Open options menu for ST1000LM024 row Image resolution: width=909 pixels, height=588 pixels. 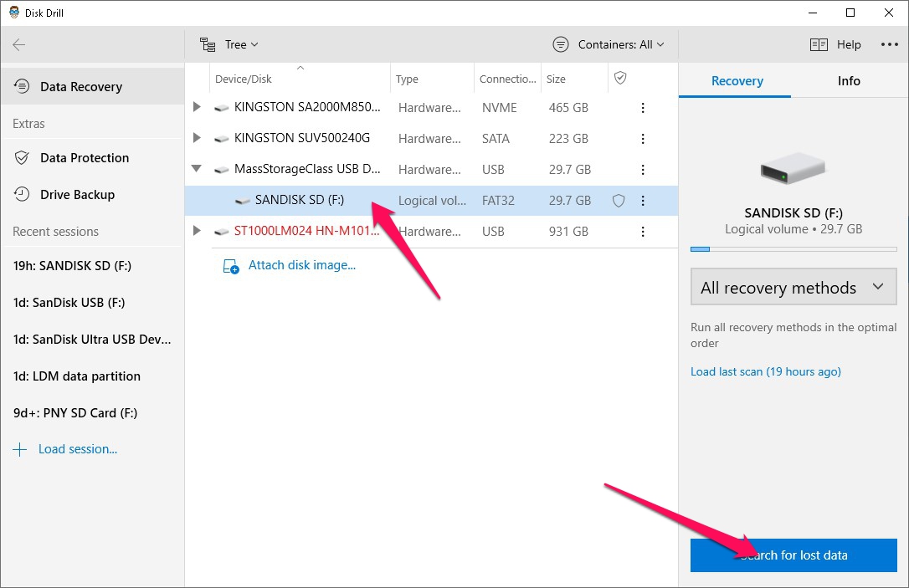coord(642,231)
